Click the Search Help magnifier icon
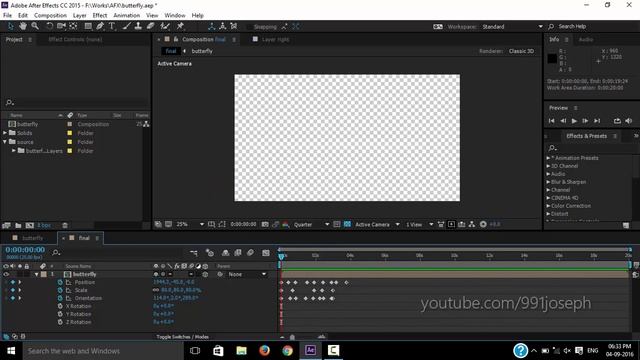 point(551,27)
